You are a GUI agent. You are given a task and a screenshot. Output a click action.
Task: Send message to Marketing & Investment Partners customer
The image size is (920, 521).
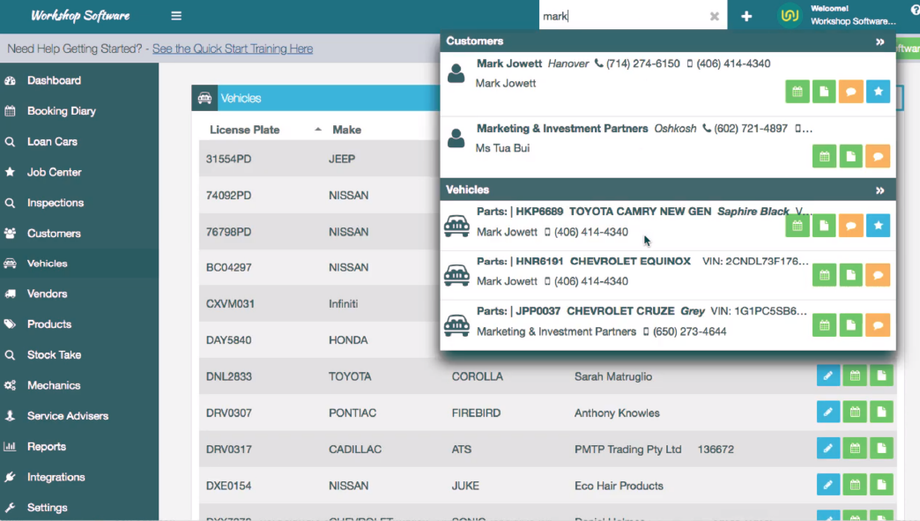[877, 157]
